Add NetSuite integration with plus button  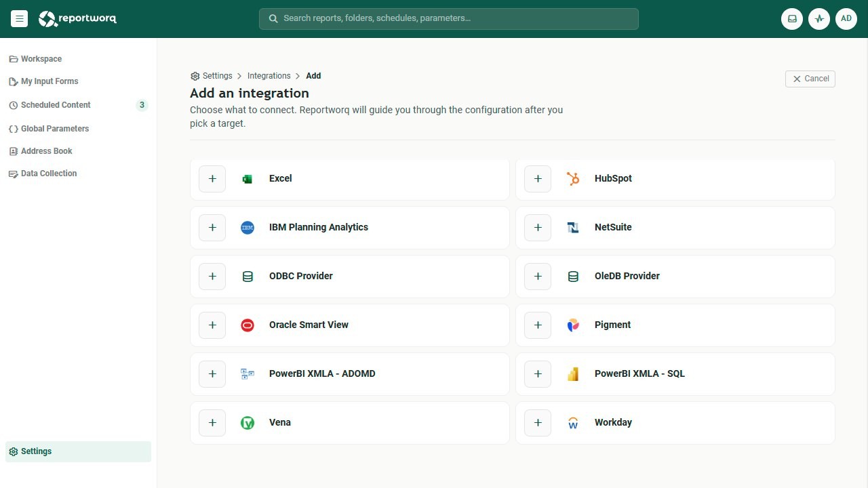538,228
